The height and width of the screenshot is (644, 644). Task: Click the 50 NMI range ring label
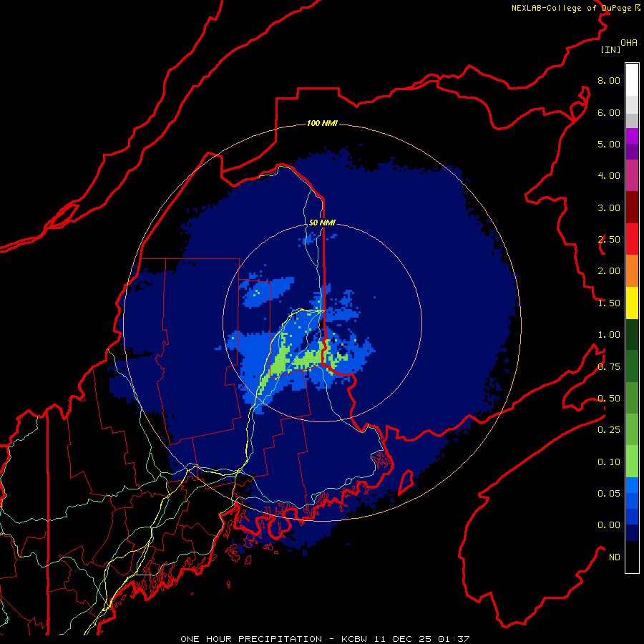coord(322,223)
